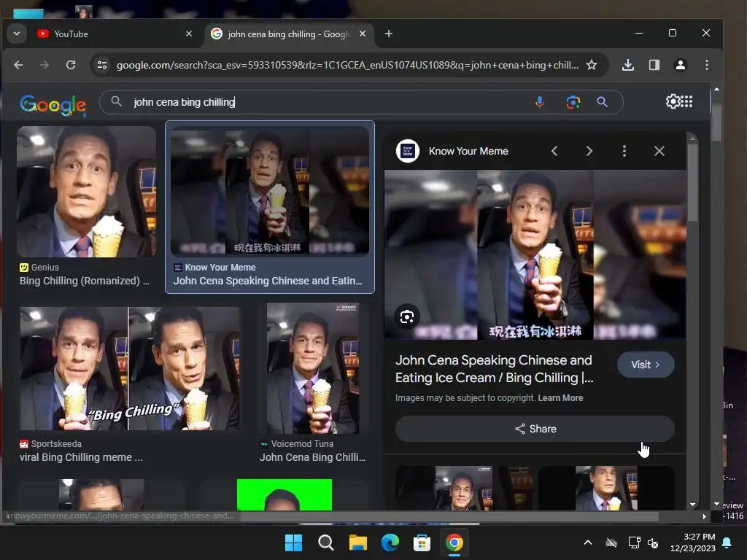Show next image in preview panel
This screenshot has width=747, height=560.
pyautogui.click(x=589, y=151)
